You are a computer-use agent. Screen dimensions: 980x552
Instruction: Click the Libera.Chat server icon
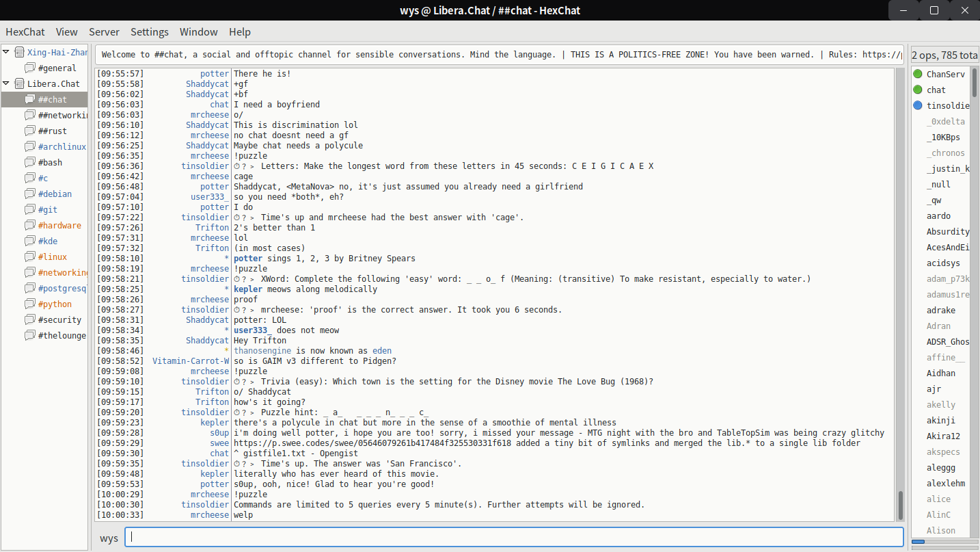coord(19,84)
